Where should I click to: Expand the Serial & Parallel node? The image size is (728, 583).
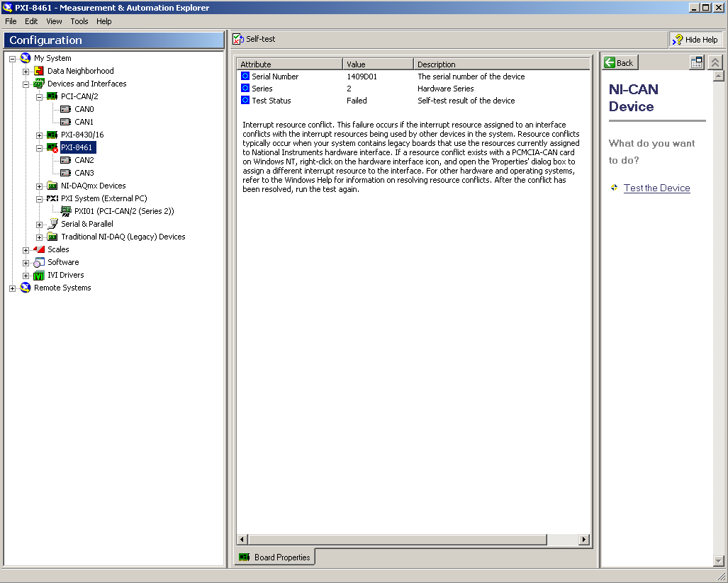click(x=40, y=224)
